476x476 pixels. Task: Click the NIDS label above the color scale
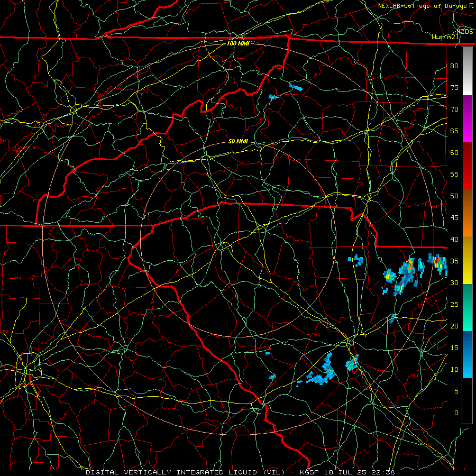(x=464, y=32)
